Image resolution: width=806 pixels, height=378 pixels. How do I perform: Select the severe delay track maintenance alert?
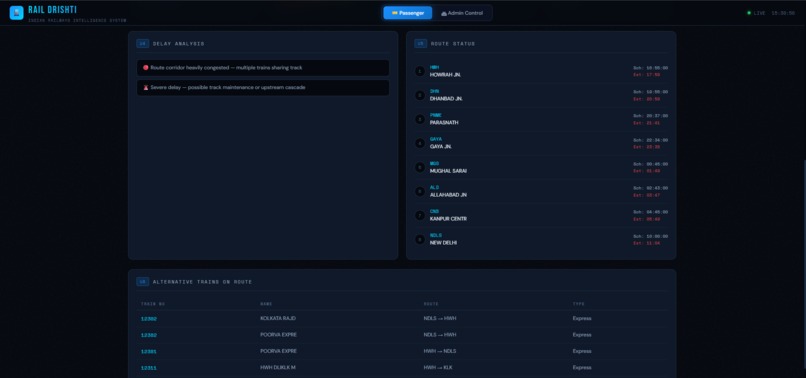tap(263, 87)
